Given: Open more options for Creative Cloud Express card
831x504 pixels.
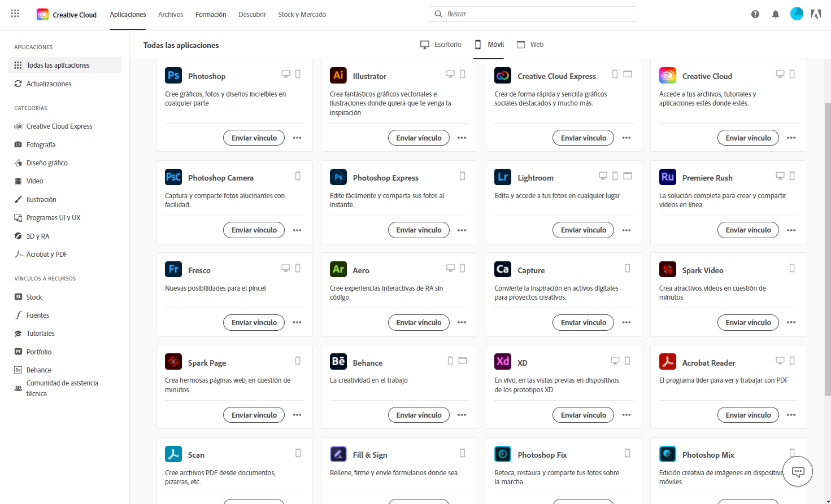Looking at the screenshot, I should click(x=626, y=138).
